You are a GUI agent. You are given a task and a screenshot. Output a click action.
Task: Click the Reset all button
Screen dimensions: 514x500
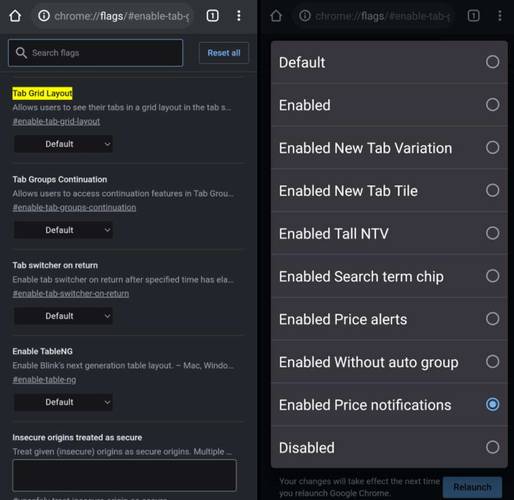[224, 53]
